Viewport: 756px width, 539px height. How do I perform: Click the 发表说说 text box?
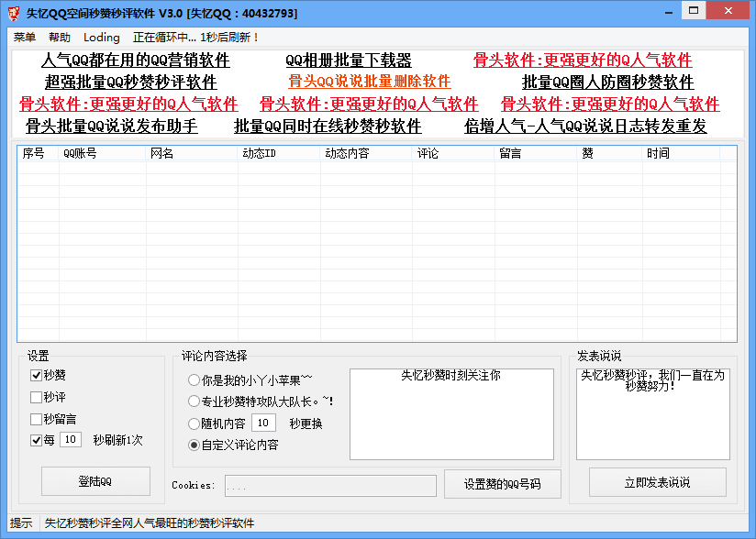653,414
